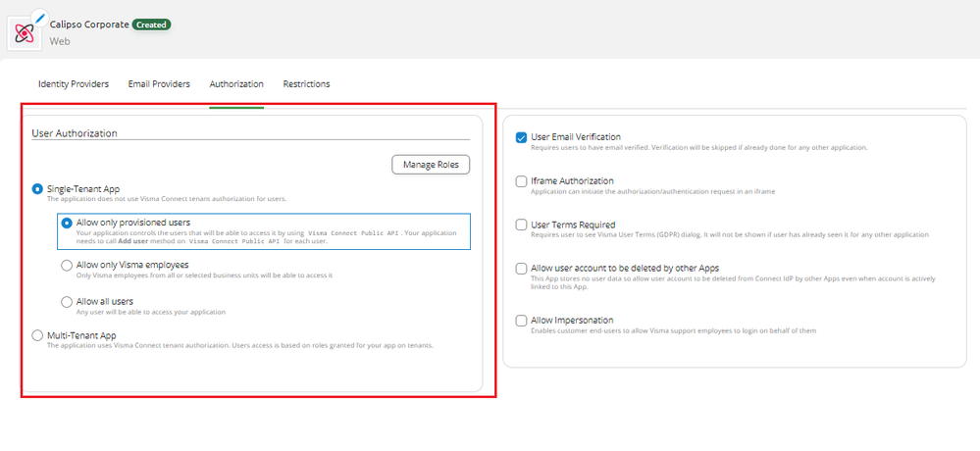Select Allow only Visma employees radio button
The width and height of the screenshot is (980, 451).
point(67,265)
